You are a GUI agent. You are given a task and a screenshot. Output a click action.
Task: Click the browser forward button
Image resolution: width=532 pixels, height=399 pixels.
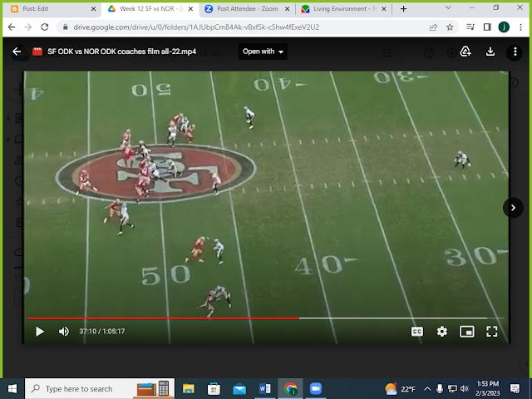coord(28,27)
